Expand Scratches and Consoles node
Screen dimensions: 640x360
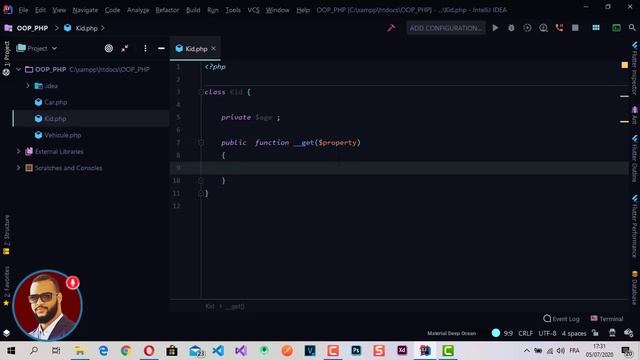18,168
